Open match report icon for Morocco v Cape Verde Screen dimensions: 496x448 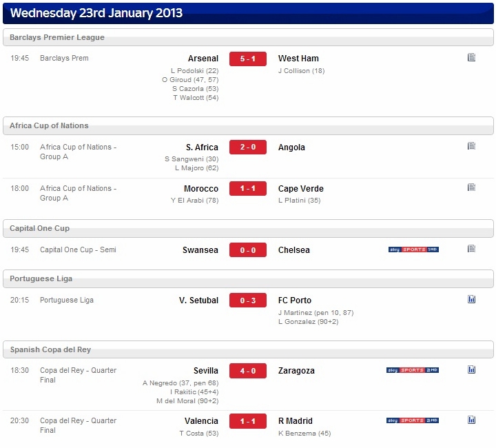471,187
